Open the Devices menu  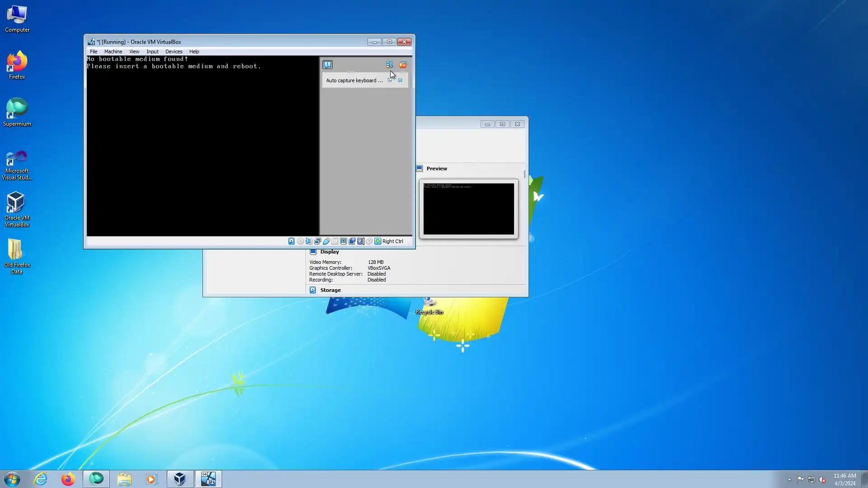(174, 52)
